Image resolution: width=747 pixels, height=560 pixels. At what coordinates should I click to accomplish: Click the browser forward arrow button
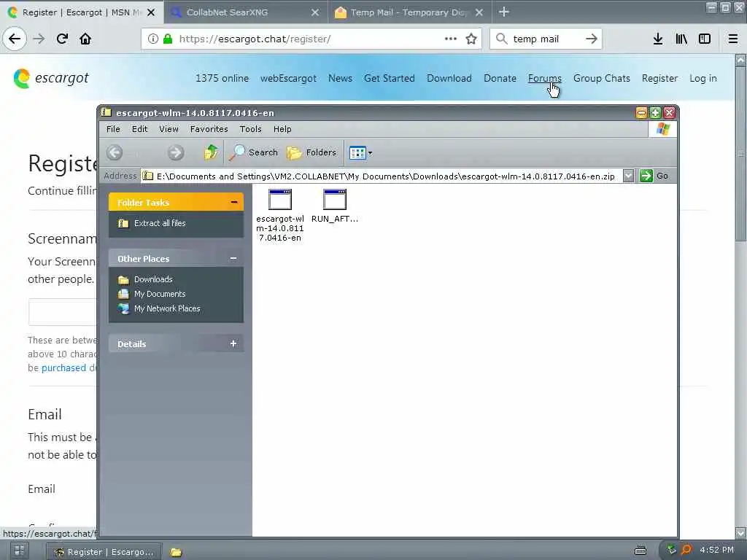[39, 39]
